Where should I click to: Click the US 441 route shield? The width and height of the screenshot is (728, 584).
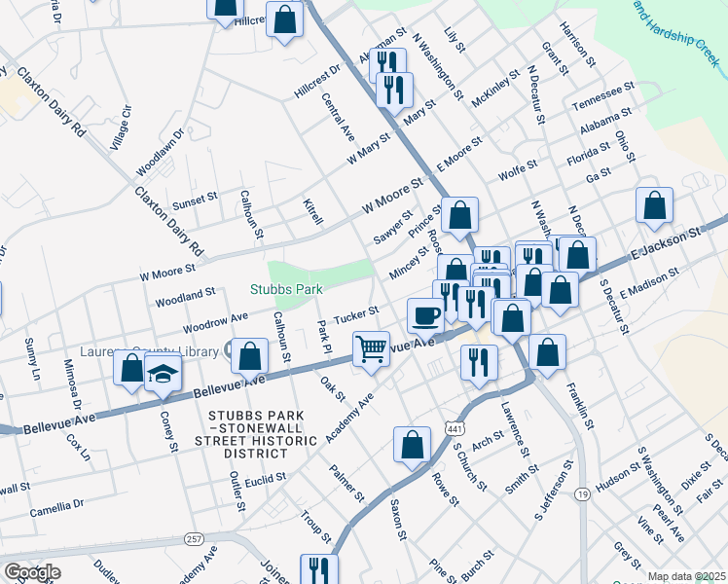pos(455,429)
